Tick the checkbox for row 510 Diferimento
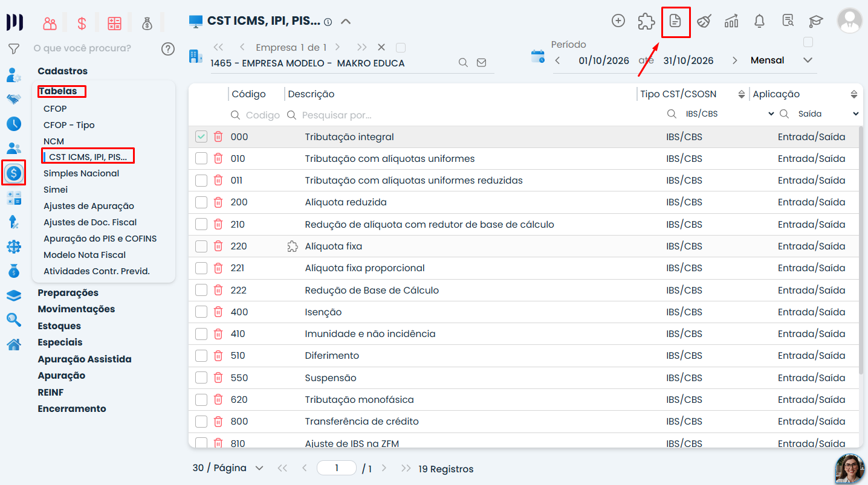 (201, 356)
